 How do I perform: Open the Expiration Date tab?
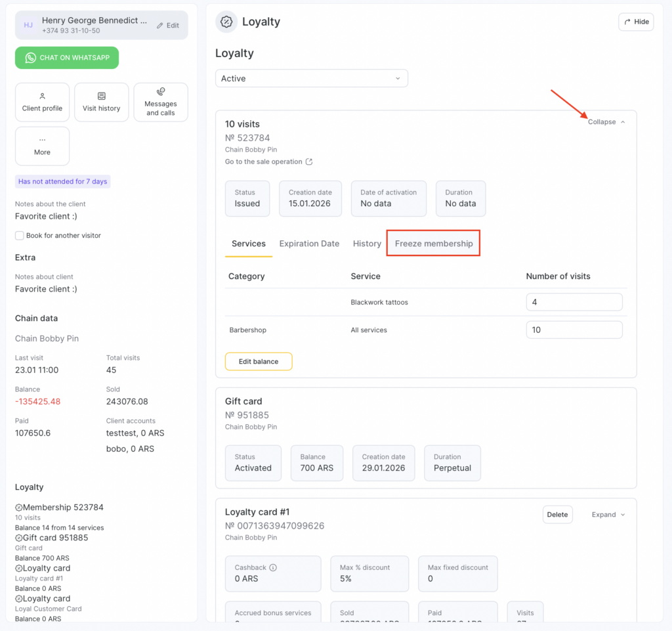[309, 244]
